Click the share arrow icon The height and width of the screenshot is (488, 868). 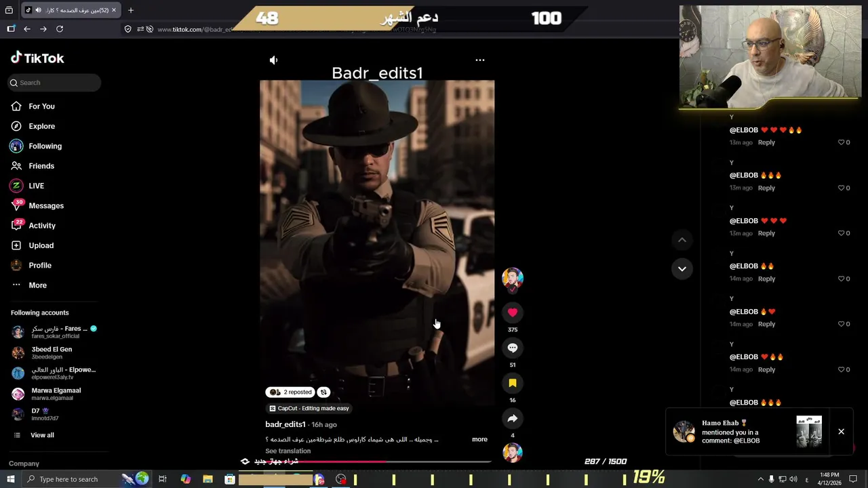(513, 418)
